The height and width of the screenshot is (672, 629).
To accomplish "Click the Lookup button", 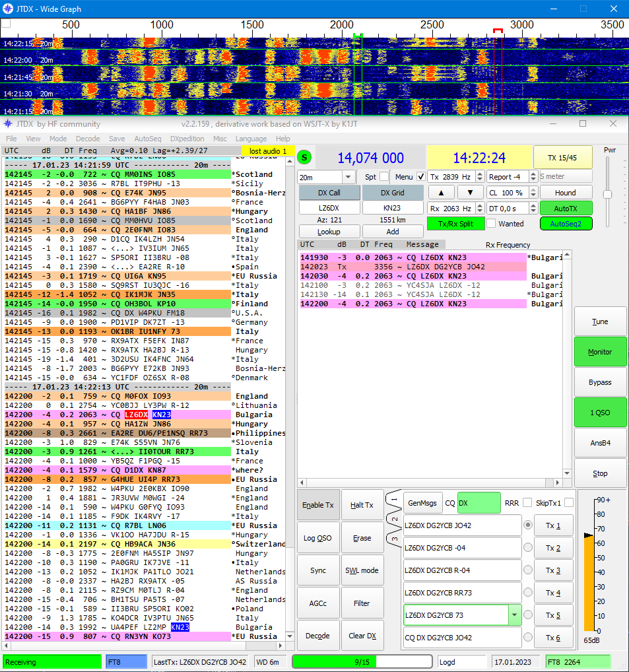I will 329,232.
